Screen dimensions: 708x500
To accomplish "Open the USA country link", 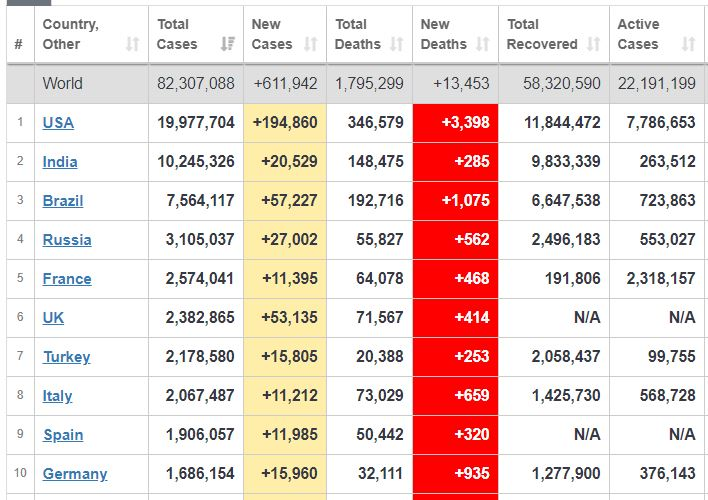I will point(58,122).
